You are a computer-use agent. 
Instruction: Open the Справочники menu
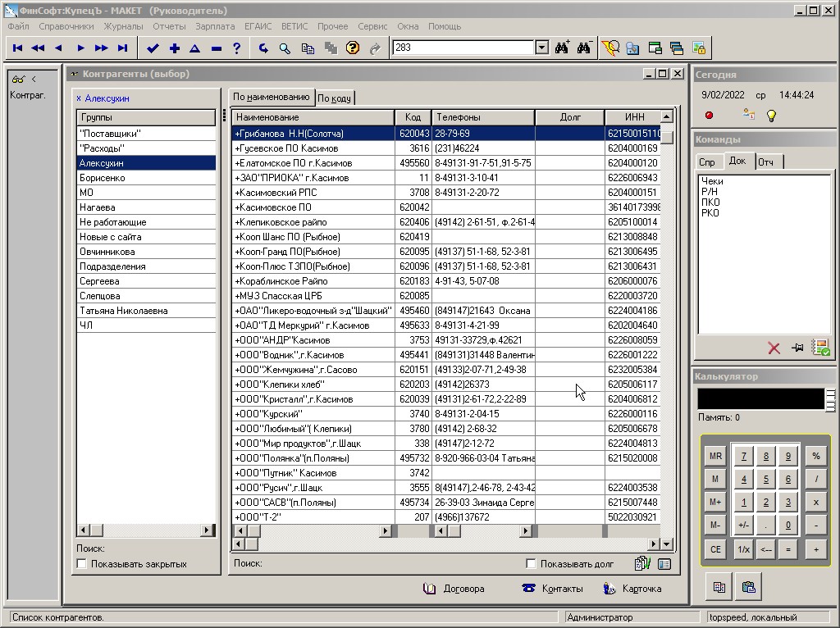tap(66, 26)
